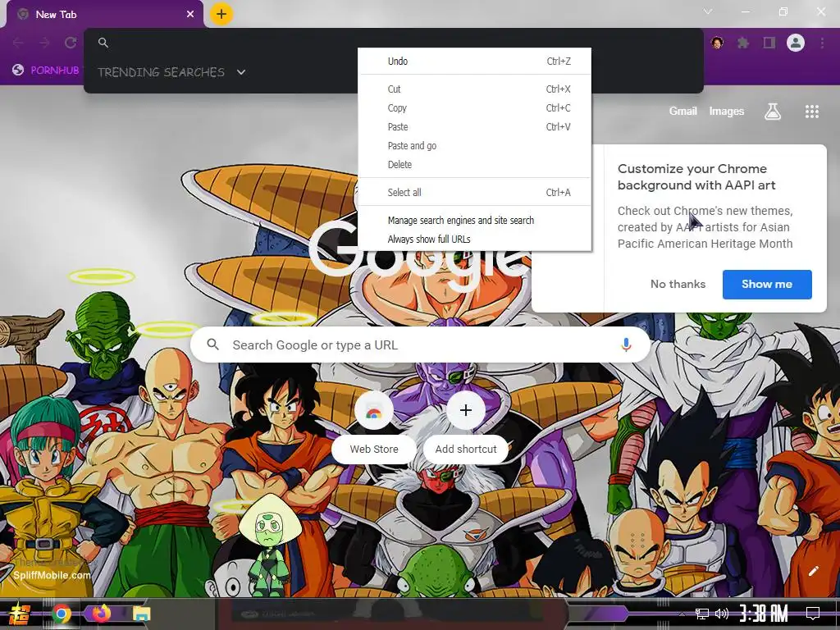Open the Images link
Image resolution: width=840 pixels, height=630 pixels.
(x=727, y=111)
